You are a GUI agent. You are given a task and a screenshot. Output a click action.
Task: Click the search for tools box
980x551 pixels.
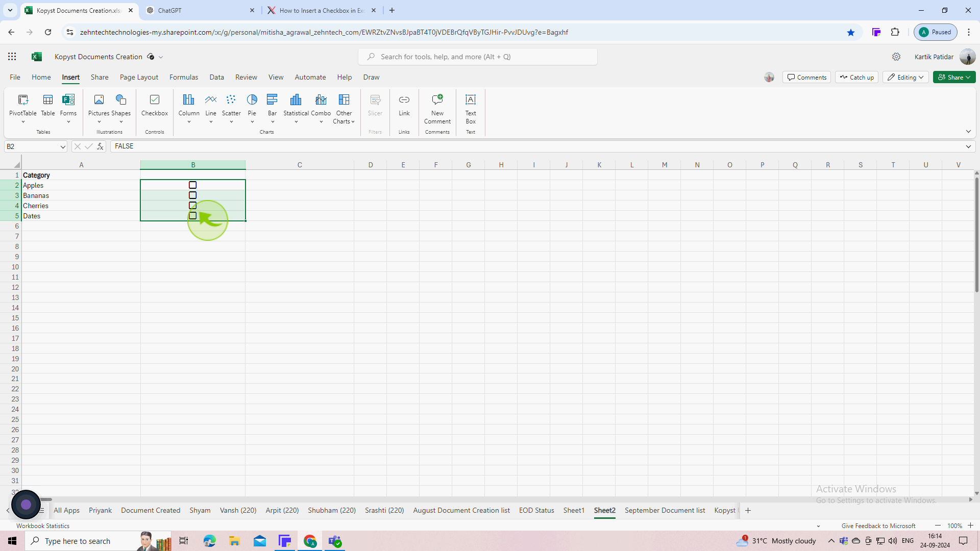pyautogui.click(x=478, y=57)
